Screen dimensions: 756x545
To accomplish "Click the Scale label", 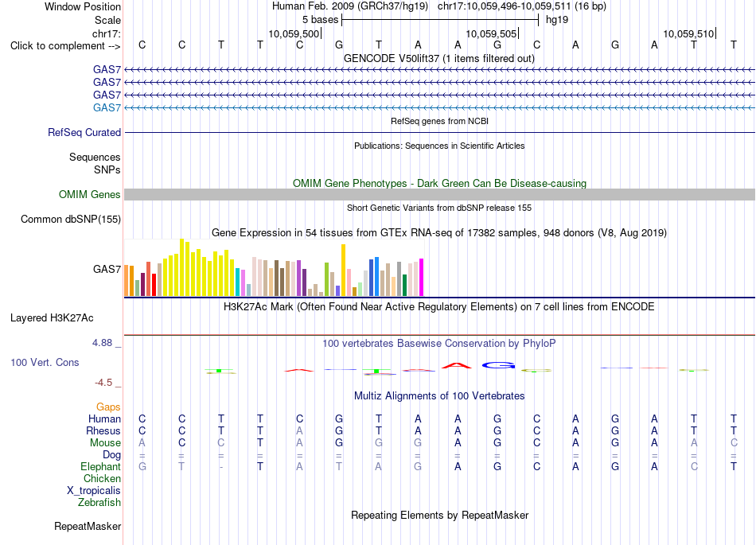I will point(107,20).
